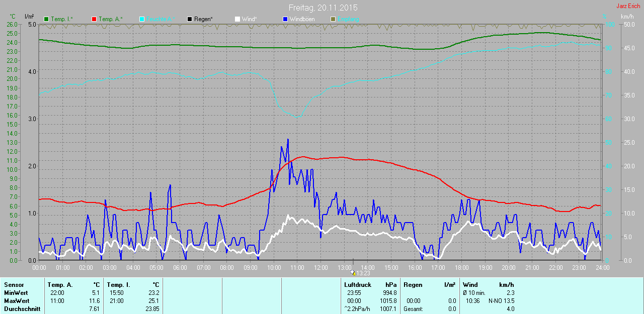Click the Jarz Erich link text
Screen dimensions: 644x314
pyautogui.click(x=628, y=6)
